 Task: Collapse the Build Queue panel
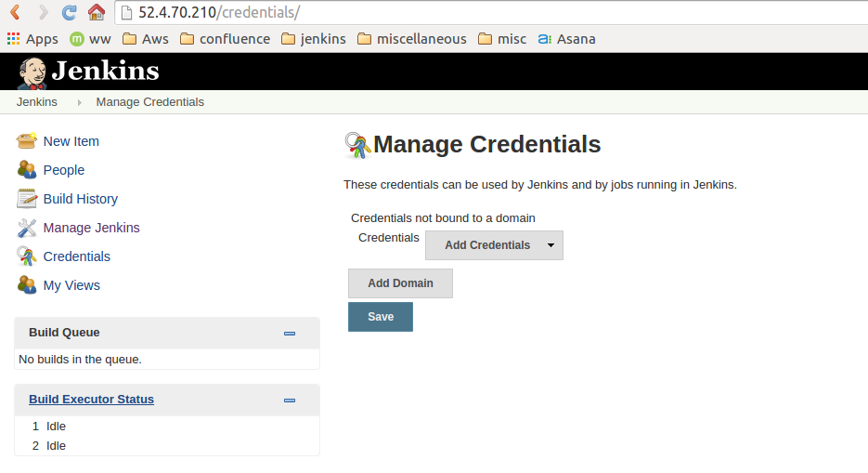coord(290,334)
